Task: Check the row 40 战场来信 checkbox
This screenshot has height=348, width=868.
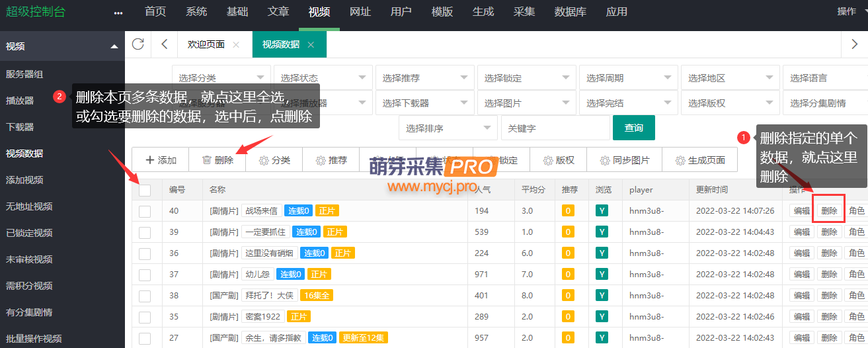Action: [145, 211]
